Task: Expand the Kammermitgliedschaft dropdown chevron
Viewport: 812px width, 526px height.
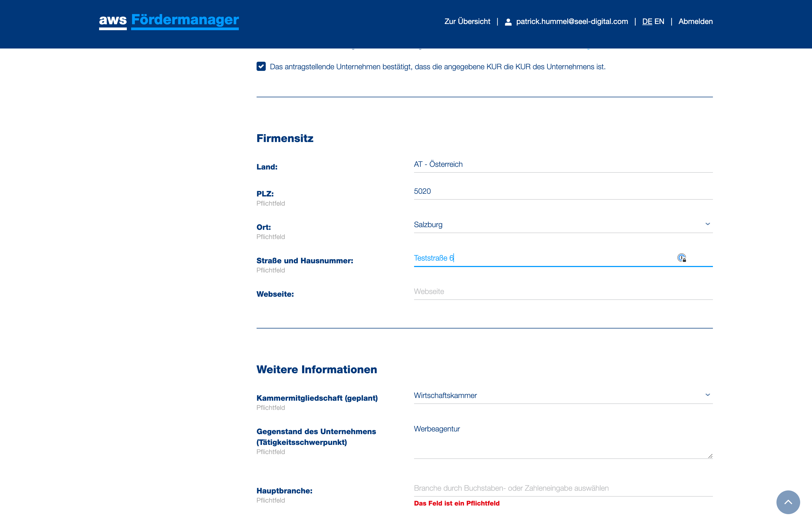Action: pos(708,395)
